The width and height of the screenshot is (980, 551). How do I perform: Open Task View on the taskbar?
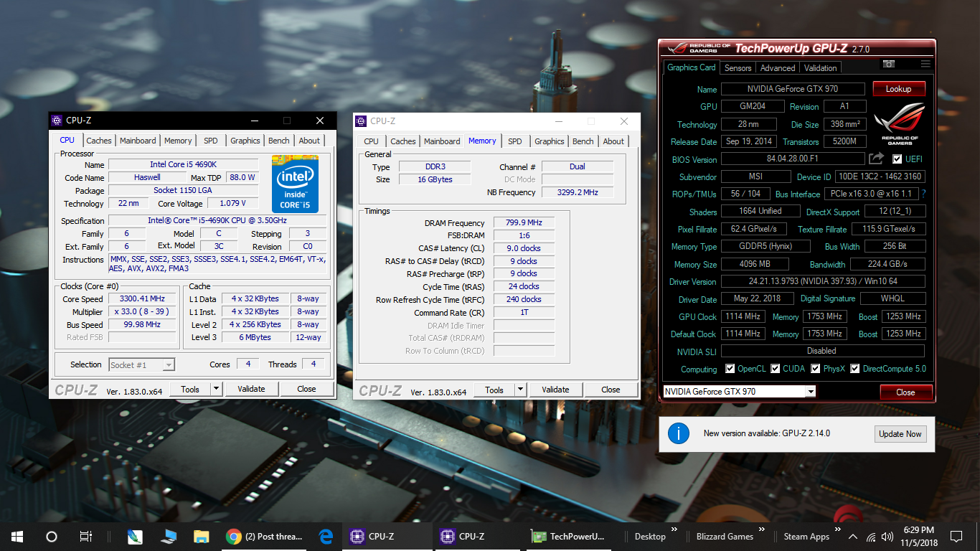pyautogui.click(x=86, y=536)
